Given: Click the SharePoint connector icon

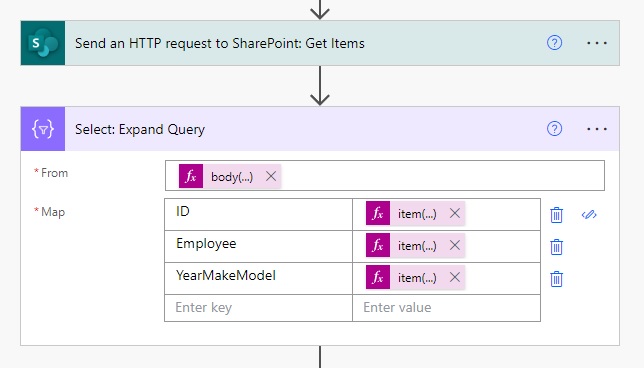Looking at the screenshot, I should click(x=43, y=43).
